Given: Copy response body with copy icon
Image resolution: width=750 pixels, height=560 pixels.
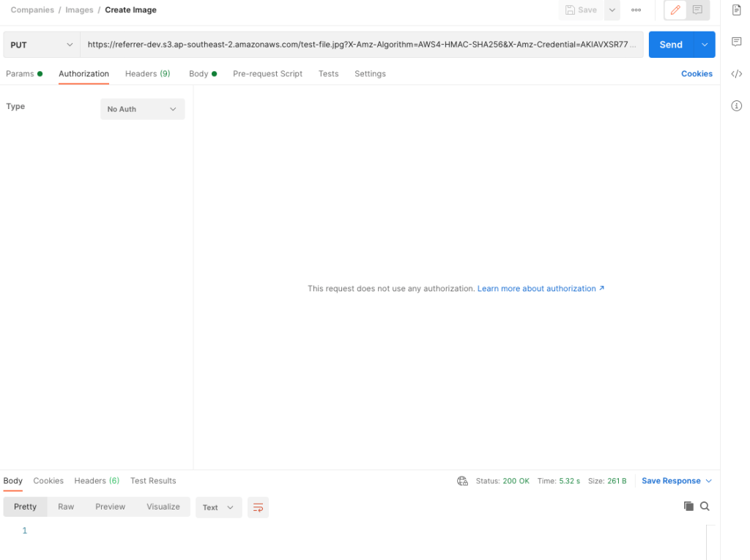Looking at the screenshot, I should pos(688,507).
